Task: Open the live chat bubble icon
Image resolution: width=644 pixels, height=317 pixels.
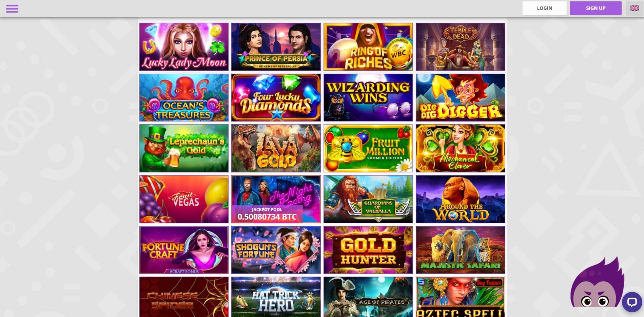Action: [632, 302]
